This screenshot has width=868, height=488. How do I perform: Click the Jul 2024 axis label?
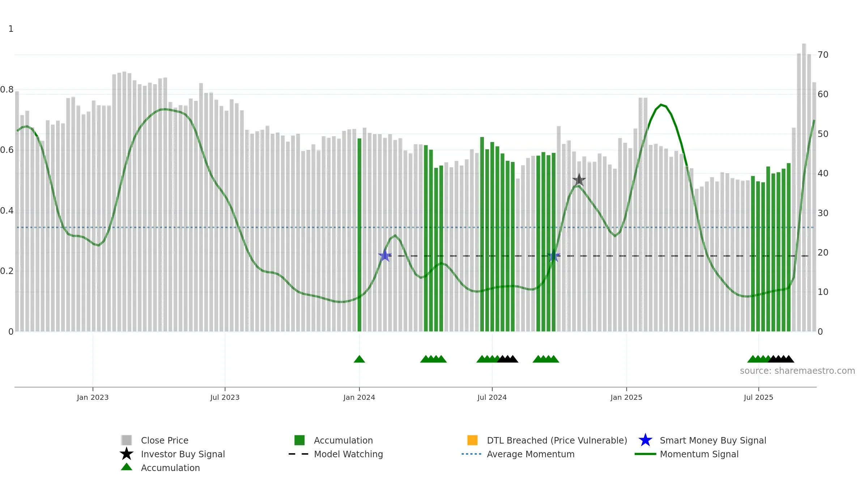click(492, 397)
